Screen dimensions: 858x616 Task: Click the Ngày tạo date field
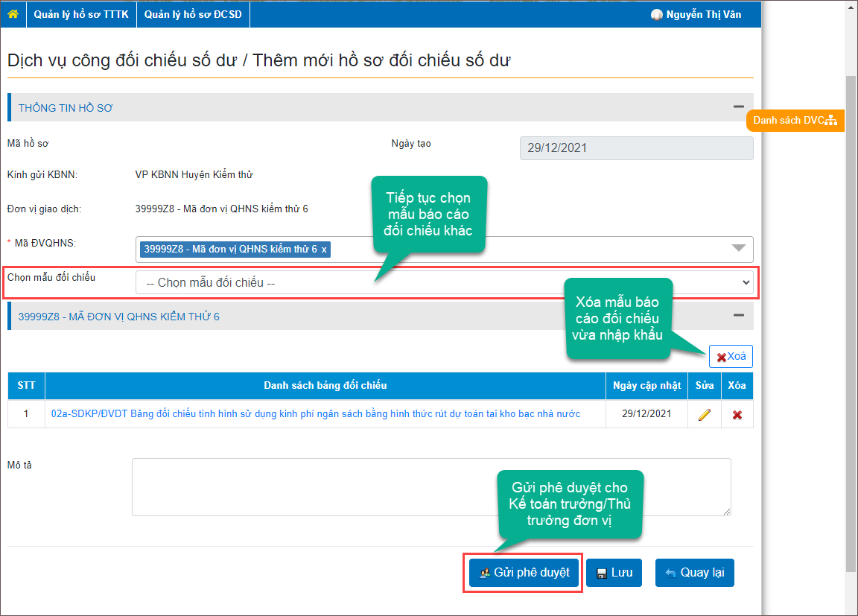click(636, 147)
